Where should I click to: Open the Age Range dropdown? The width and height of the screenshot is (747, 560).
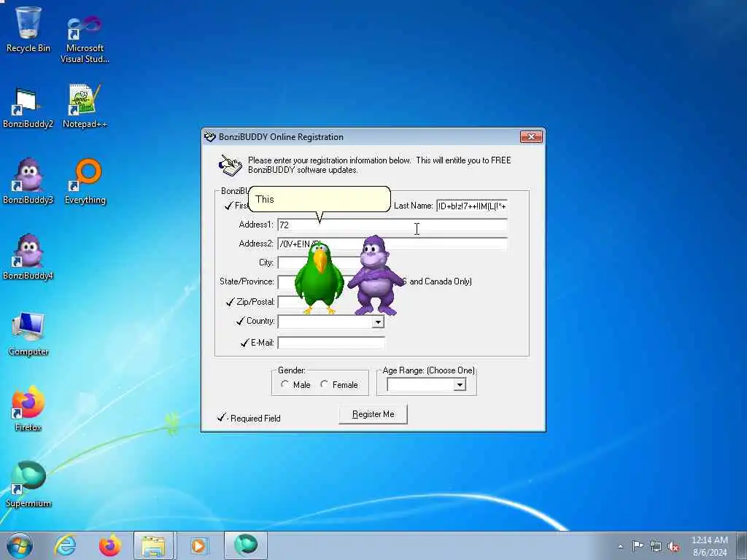460,385
